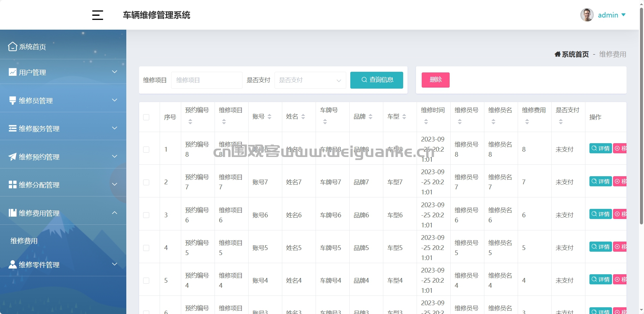
Task: Open 详情 for row 3
Action: (601, 214)
